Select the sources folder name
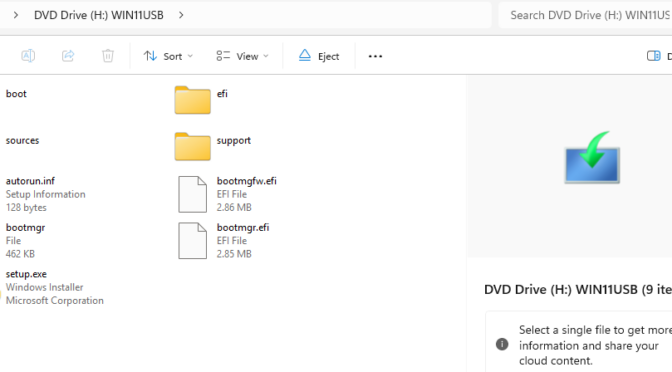 click(x=22, y=140)
